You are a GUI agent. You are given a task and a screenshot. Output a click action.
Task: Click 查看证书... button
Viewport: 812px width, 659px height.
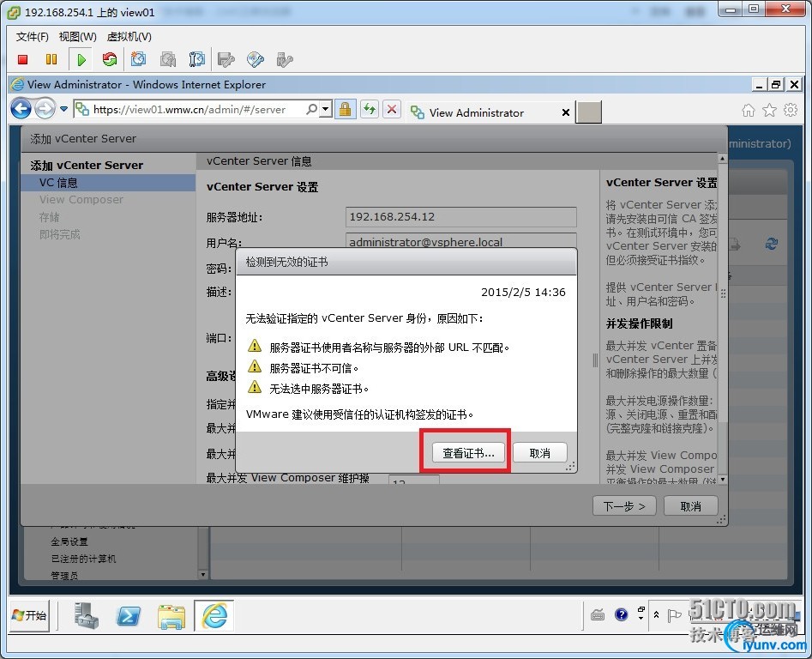pos(468,453)
